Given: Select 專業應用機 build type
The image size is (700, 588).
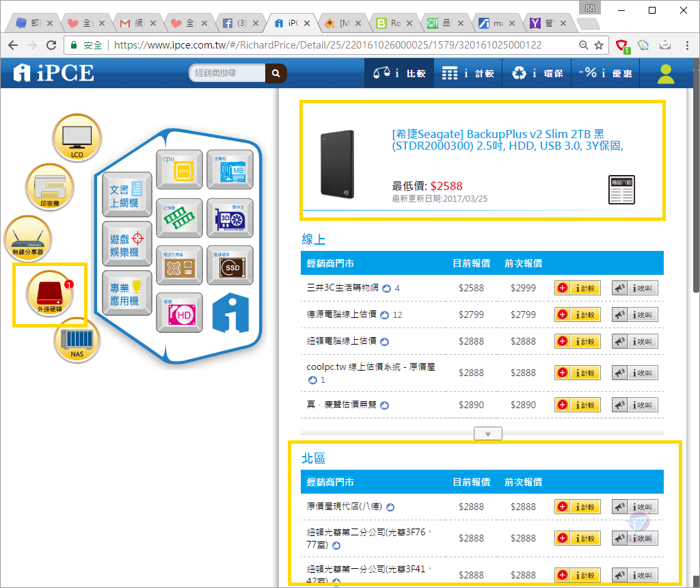Looking at the screenshot, I should click(126, 293).
